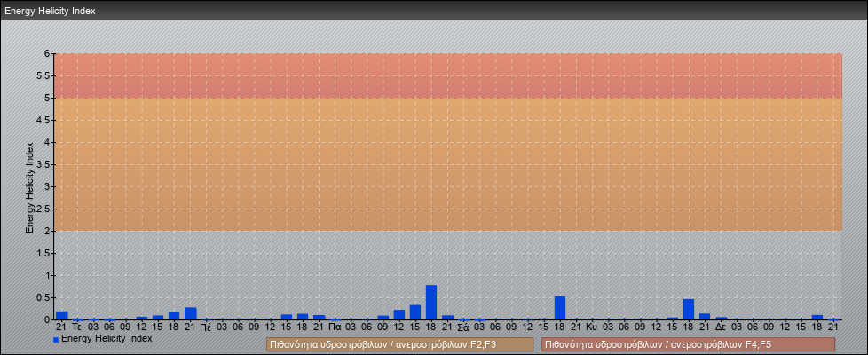Click the blue Energy Helicity Index legend marker

tap(56, 340)
